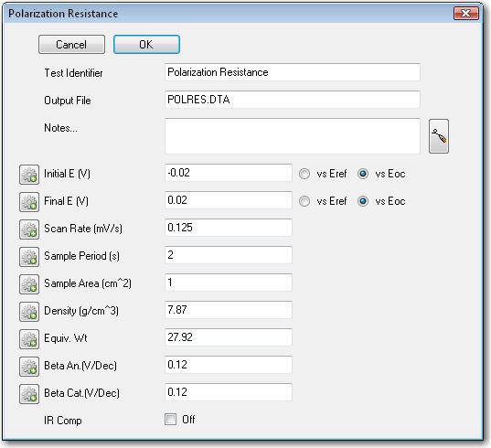
Task: Click the gear icon beside Equiv. Wt
Action: [x=29, y=338]
